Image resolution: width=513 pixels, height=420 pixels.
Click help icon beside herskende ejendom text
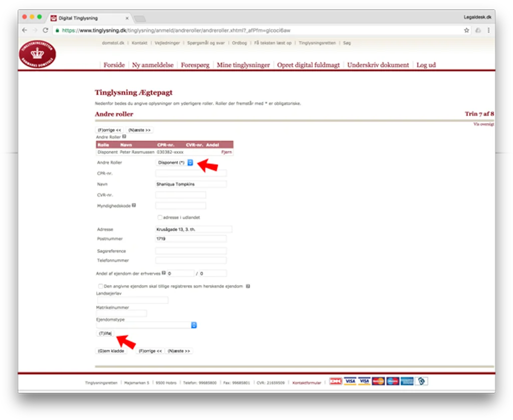[x=248, y=286]
